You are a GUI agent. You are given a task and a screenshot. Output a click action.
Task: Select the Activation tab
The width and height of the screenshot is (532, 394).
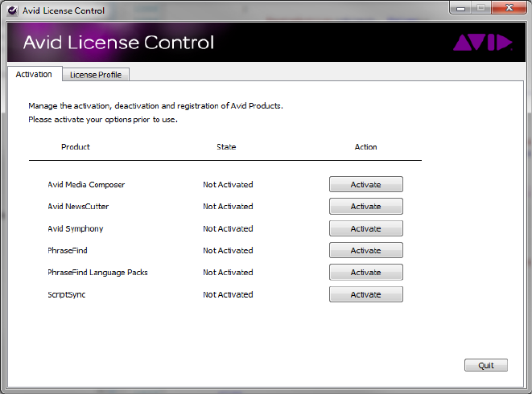(x=34, y=74)
